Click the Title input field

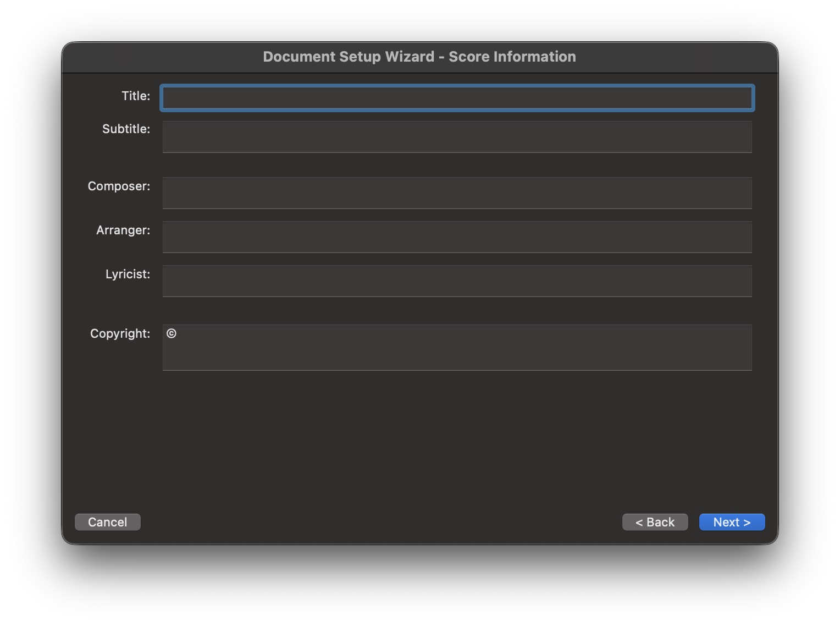tap(456, 98)
